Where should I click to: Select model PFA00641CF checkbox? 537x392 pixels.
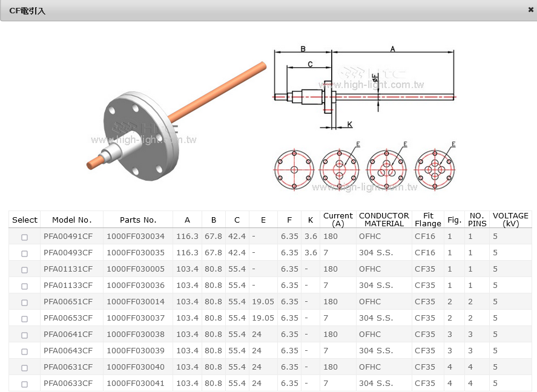pyautogui.click(x=25, y=335)
